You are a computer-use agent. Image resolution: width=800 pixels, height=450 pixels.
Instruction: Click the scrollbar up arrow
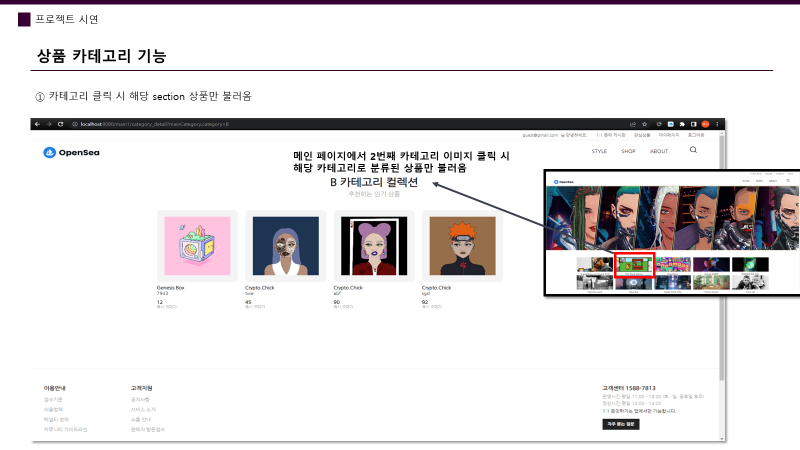pyautogui.click(x=721, y=133)
